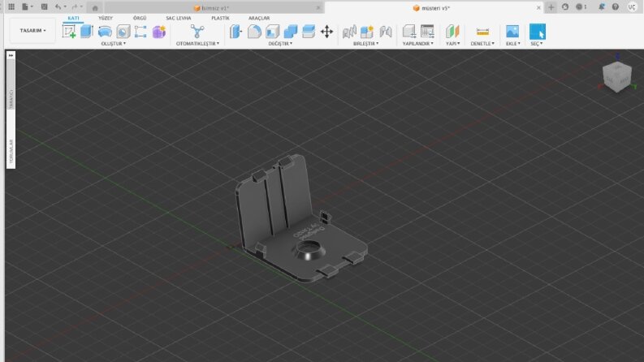
Task: Open the UÇ user profile avatar
Action: (x=632, y=7)
